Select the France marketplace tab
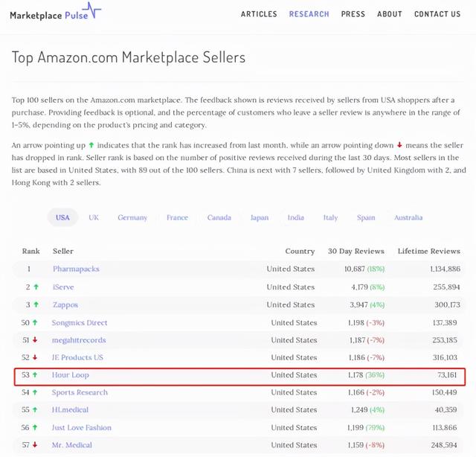 177,217
